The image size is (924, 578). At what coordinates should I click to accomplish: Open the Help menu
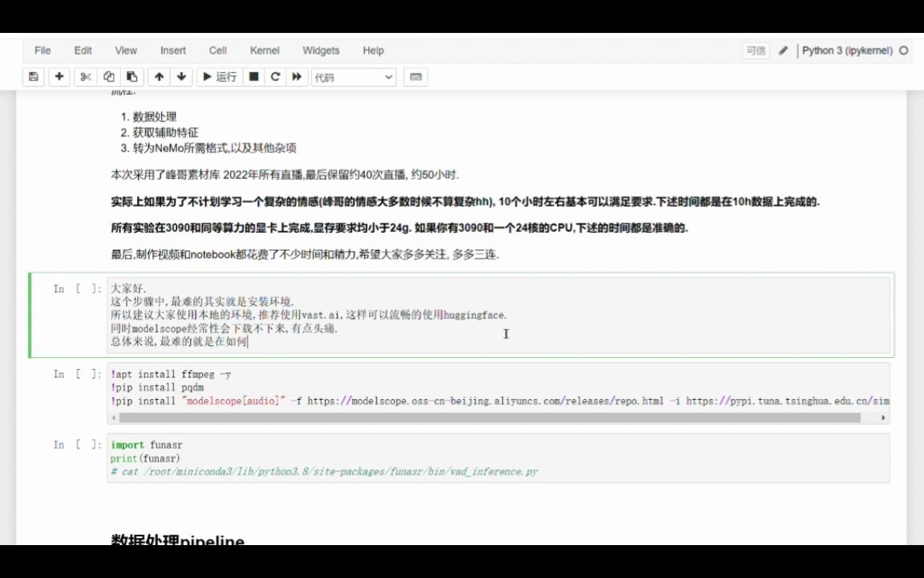373,50
